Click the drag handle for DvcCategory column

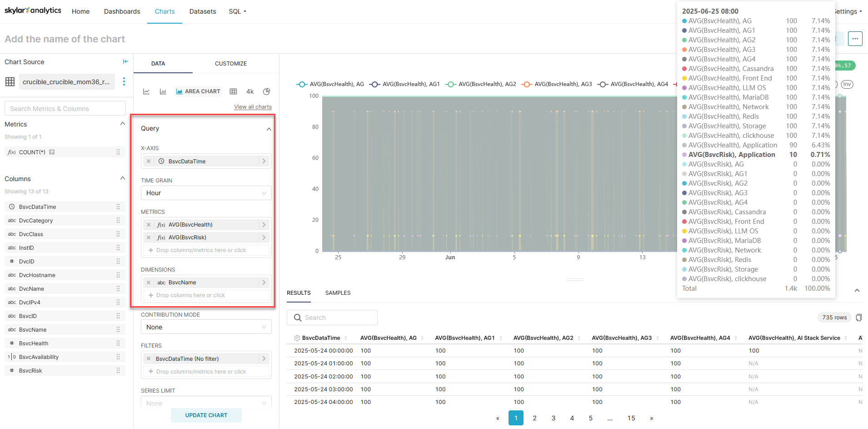[118, 220]
